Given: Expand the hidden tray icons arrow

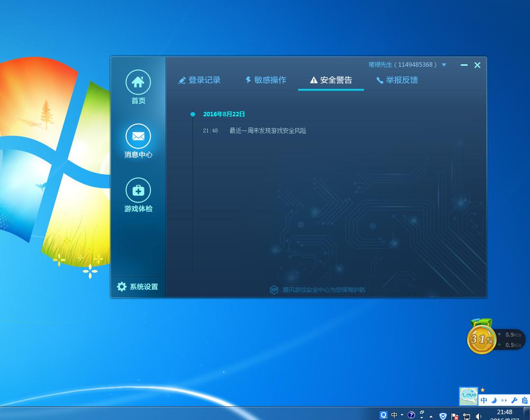Looking at the screenshot, I should [431, 416].
